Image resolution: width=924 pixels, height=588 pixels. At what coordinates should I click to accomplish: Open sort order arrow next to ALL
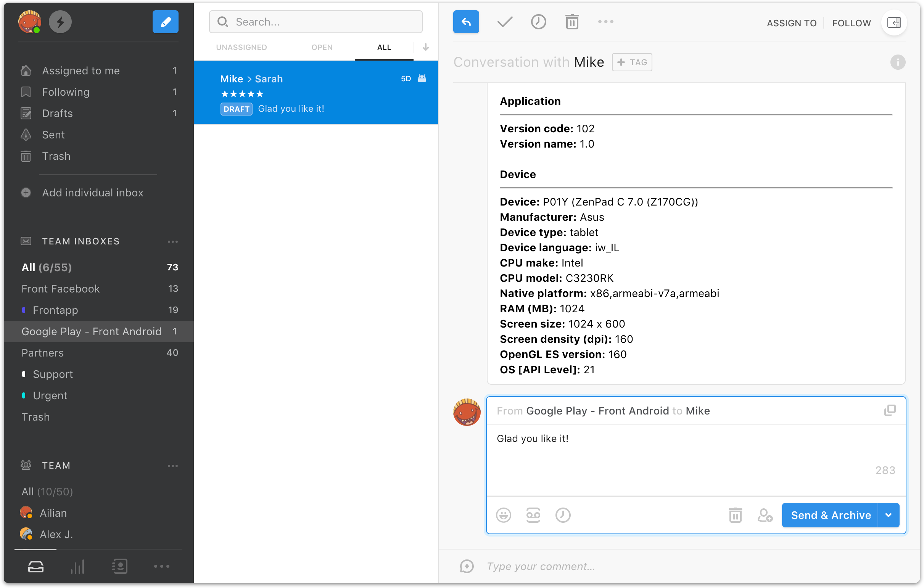(425, 47)
